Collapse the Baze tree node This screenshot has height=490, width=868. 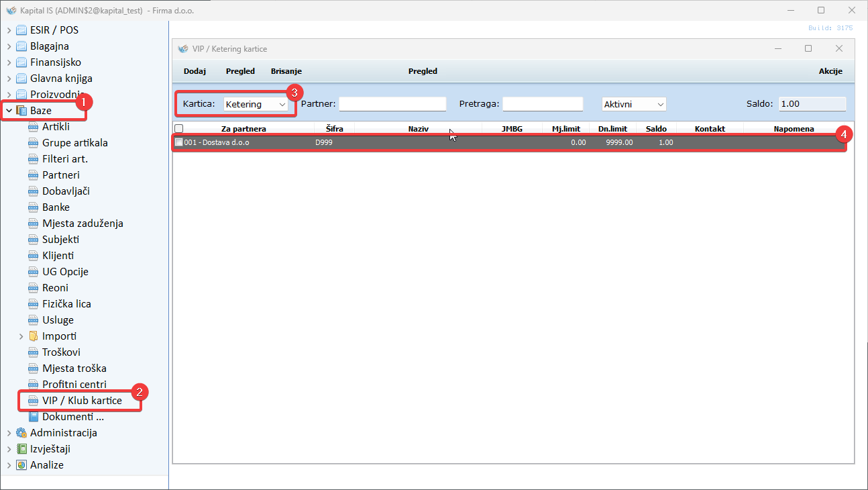point(9,111)
